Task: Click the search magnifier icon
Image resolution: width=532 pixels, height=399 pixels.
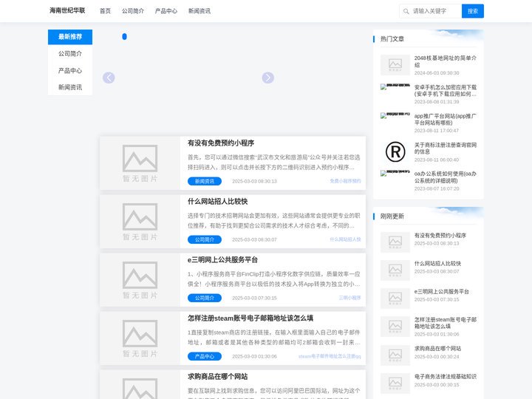Action: [406, 12]
